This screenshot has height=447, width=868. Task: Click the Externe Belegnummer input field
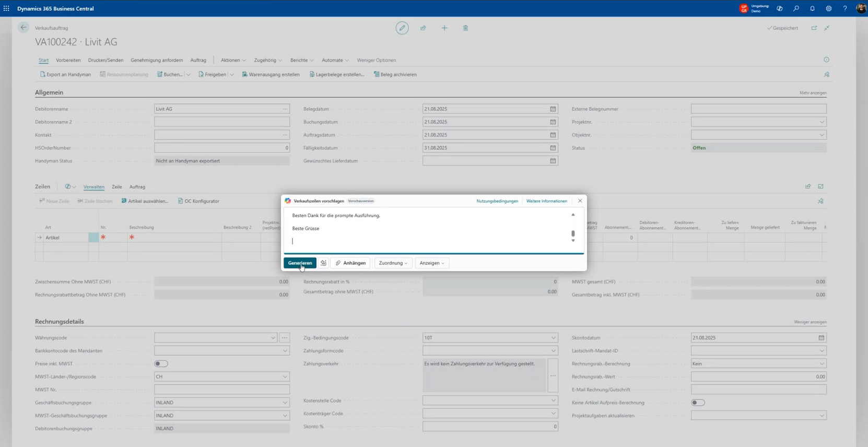758,109
